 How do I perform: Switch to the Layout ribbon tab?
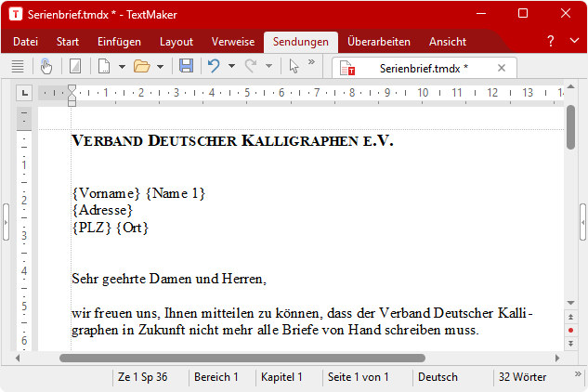pos(176,41)
